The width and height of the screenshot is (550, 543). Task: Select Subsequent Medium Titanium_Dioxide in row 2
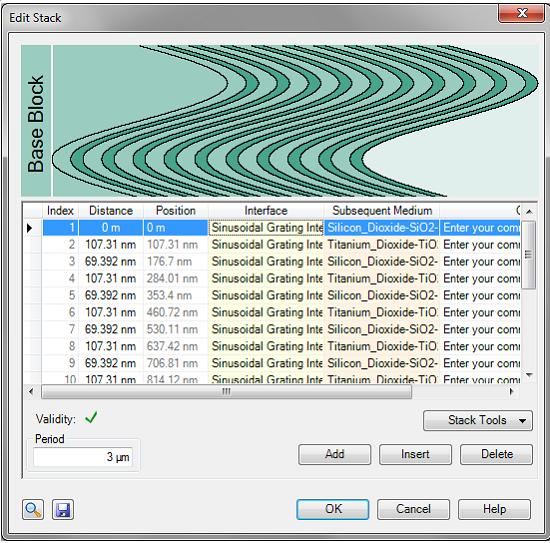[x=382, y=244]
